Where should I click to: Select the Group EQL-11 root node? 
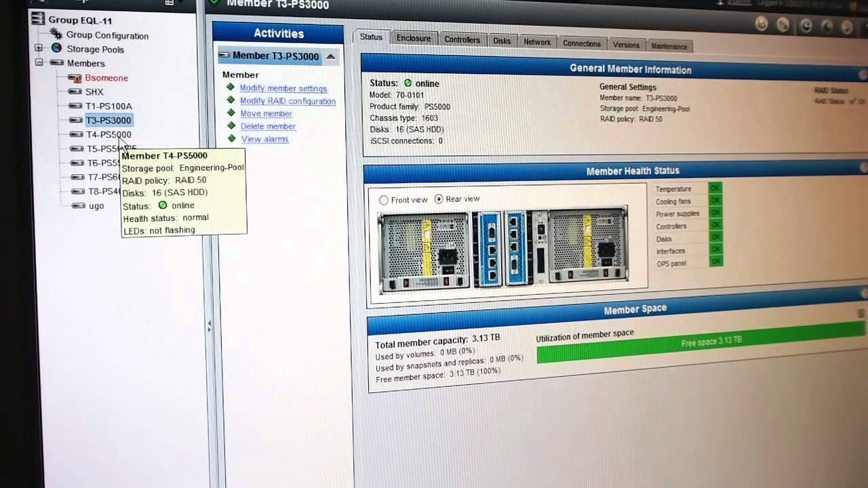point(80,20)
